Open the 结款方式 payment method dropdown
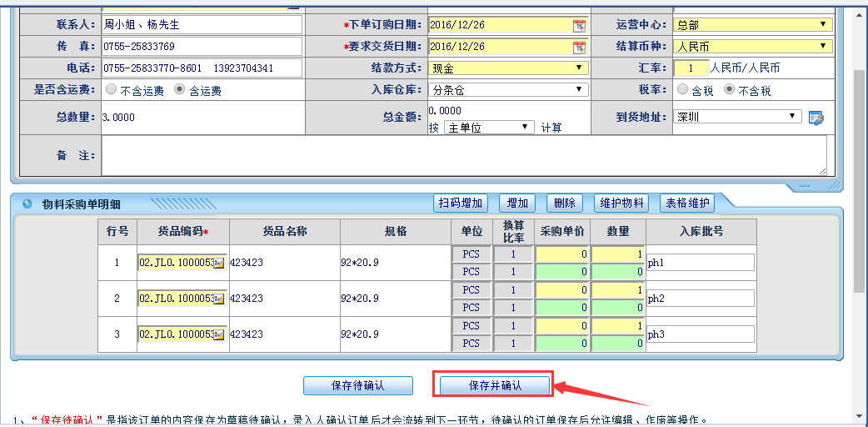The height and width of the screenshot is (427, 868). [508, 68]
